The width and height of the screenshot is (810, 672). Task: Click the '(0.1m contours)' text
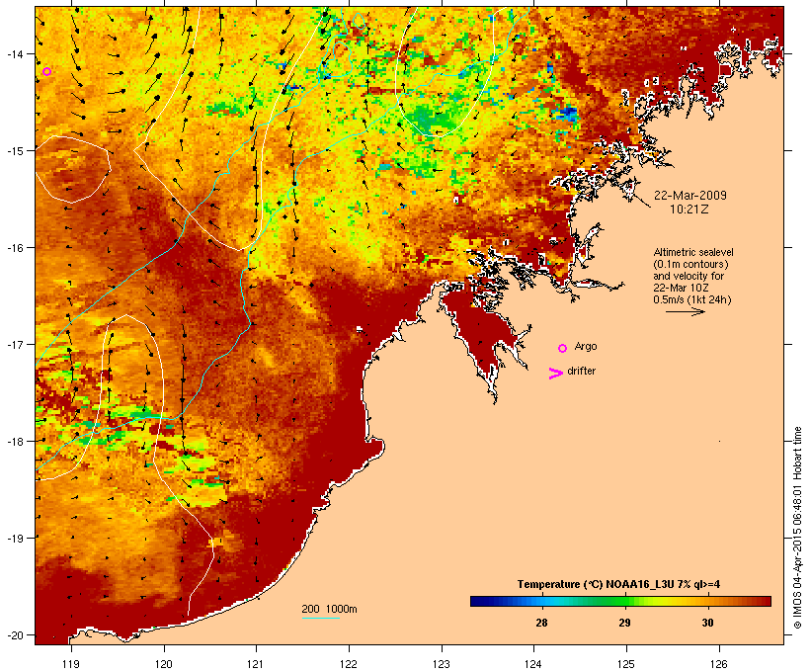(690, 264)
